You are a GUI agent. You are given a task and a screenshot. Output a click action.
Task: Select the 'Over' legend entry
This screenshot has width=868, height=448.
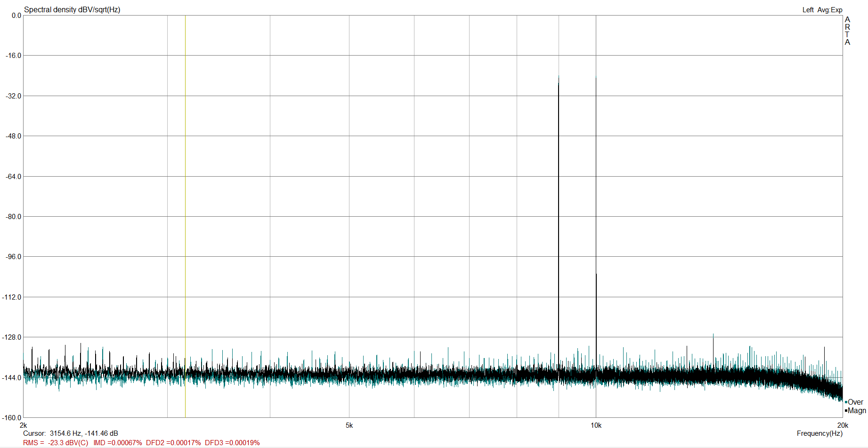(x=855, y=402)
